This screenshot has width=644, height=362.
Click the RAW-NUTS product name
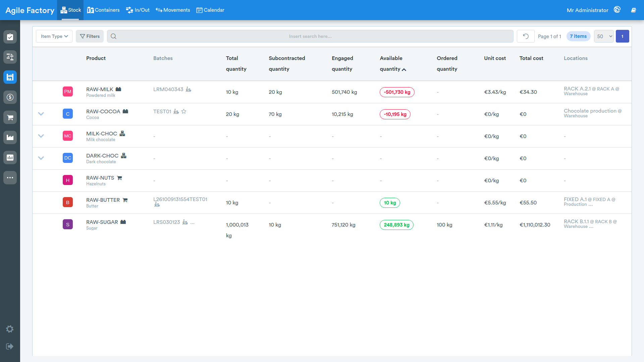click(100, 178)
